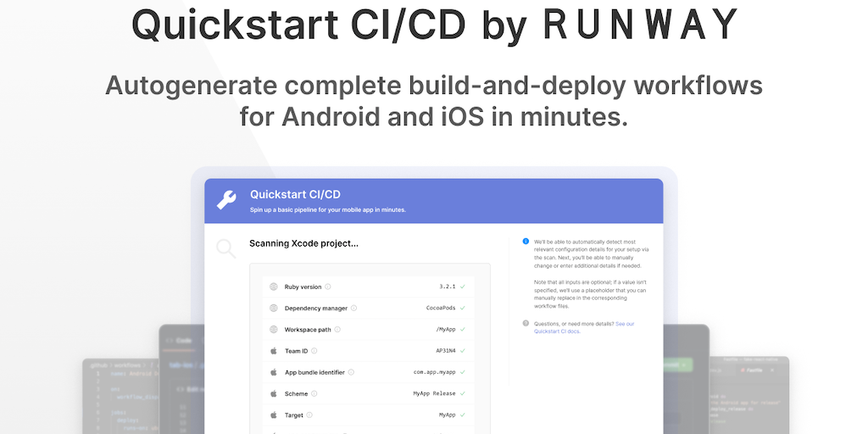Click the globe icon beside Dependency manager

point(274,308)
